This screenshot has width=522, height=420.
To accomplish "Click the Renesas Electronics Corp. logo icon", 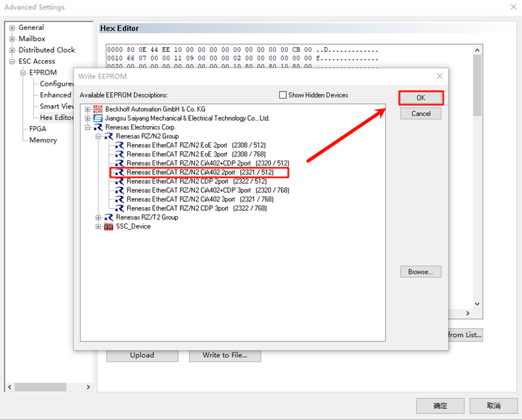I will click(x=98, y=127).
